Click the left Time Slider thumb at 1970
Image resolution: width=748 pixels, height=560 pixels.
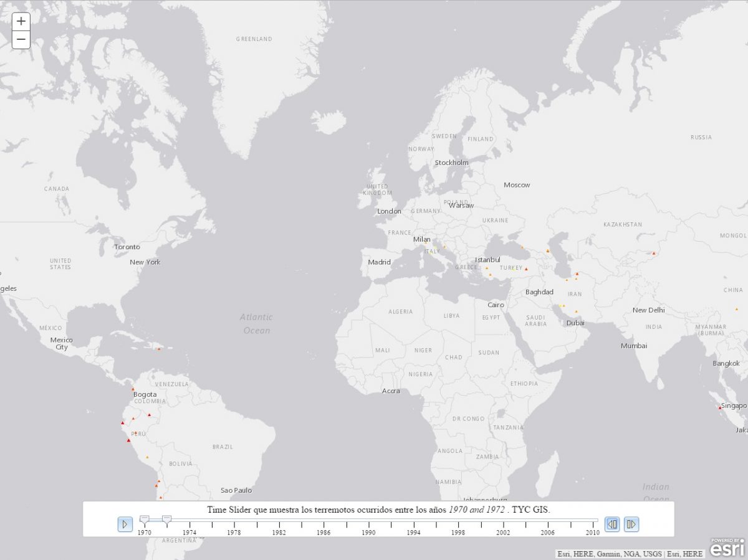(145, 518)
